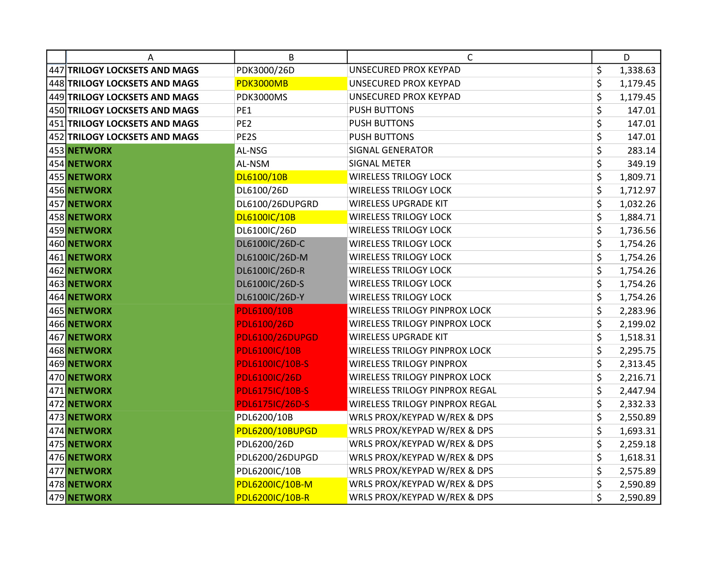This screenshot has height=563, width=728.
Task: Click yellow cell PDL6200IC/10B-M
Action: tap(291, 484)
